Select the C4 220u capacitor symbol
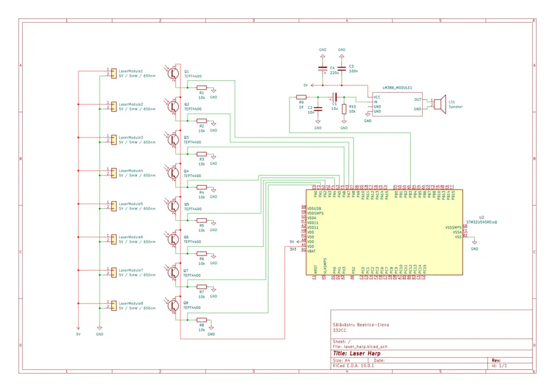 coord(322,69)
